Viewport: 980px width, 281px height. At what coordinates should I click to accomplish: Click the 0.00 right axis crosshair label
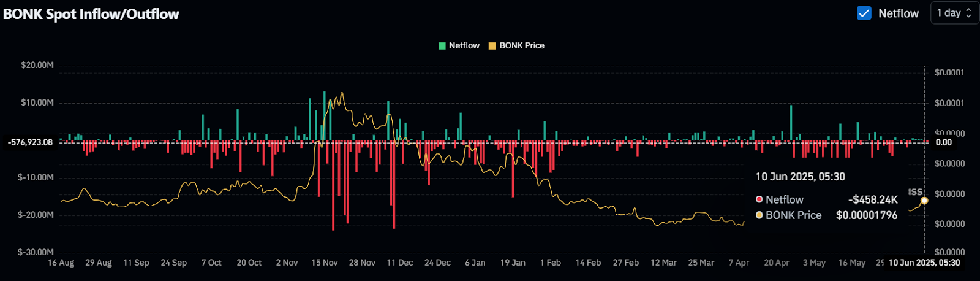[944, 142]
